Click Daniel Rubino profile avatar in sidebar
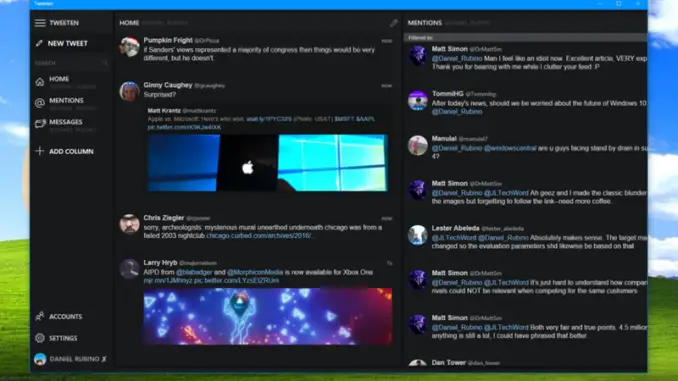Image resolution: width=678 pixels, height=381 pixels. [x=40, y=359]
